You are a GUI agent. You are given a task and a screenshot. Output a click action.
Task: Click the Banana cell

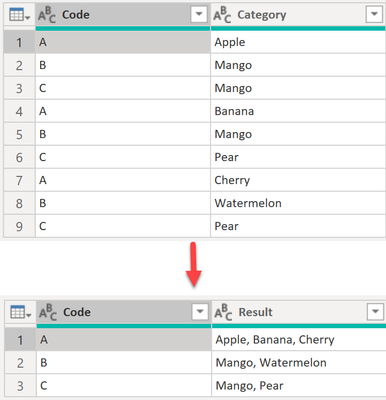(x=298, y=111)
